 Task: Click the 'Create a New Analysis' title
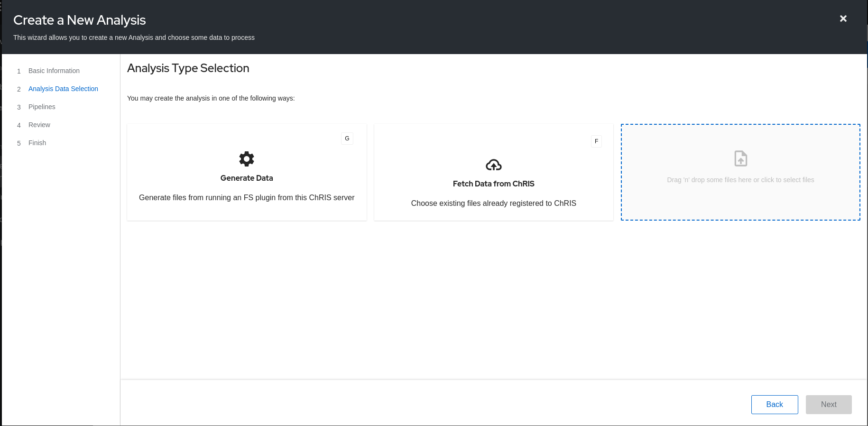pyautogui.click(x=80, y=20)
